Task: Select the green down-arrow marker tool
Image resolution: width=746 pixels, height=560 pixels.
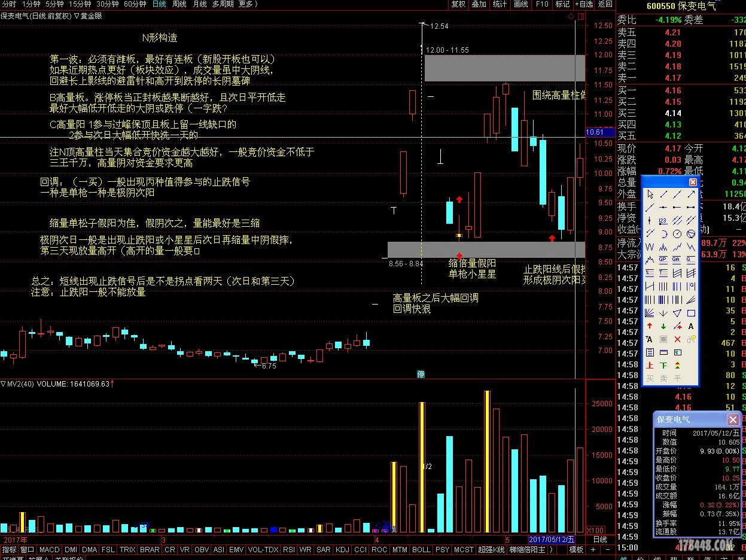Action: tap(663, 326)
